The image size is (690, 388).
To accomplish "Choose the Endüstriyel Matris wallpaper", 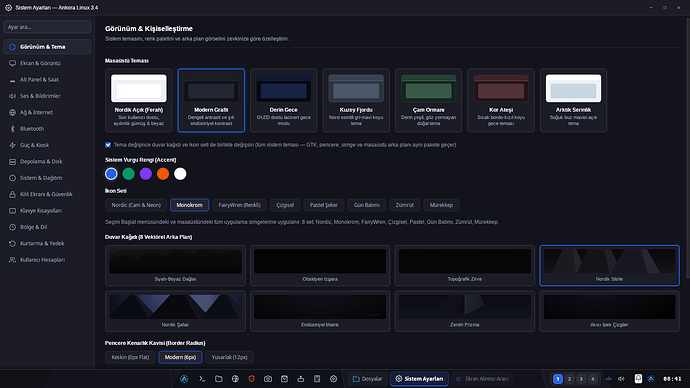I will coord(320,311).
